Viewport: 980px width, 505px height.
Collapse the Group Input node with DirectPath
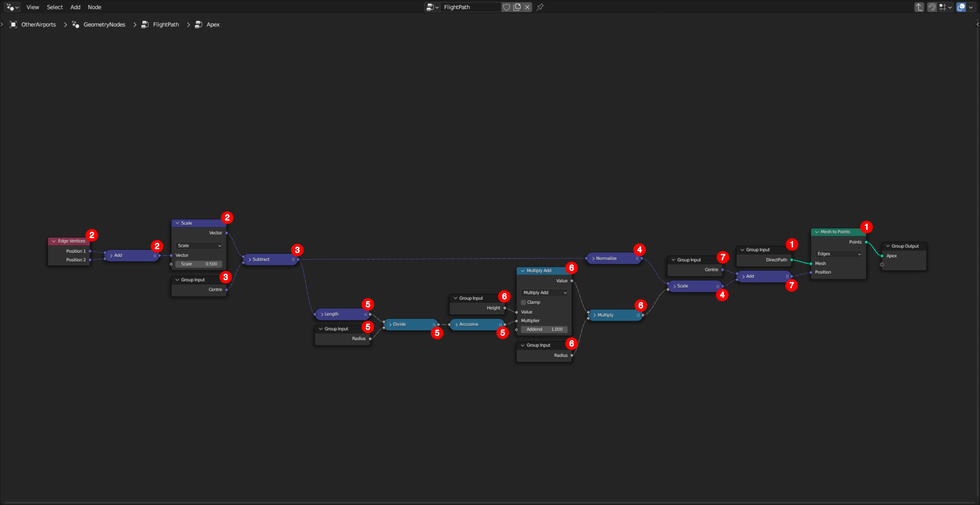(742, 250)
